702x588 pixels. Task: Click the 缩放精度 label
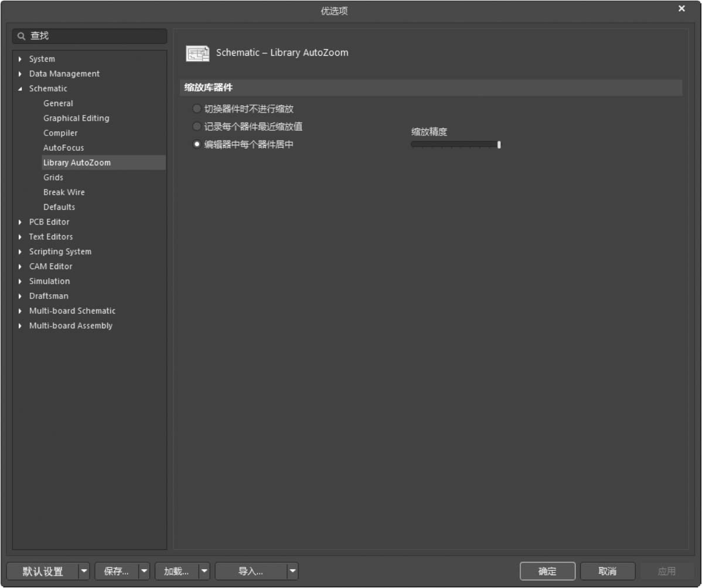(x=429, y=132)
